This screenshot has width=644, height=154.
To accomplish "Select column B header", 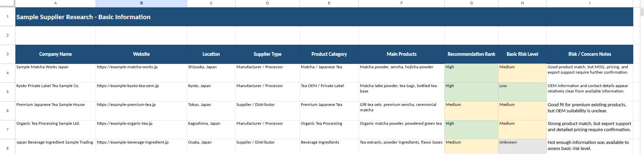I will coord(141,3).
